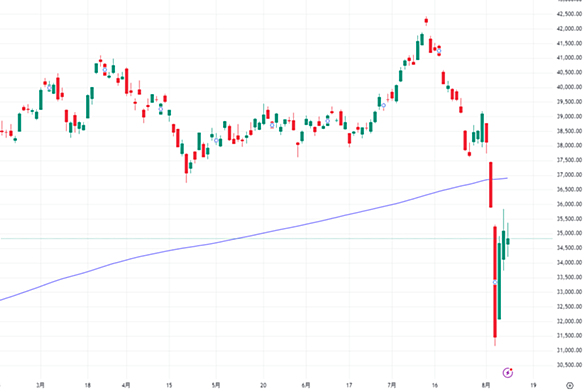Click the 36,000.00 price axis label
Screen dimensions: 586x391
(x=569, y=204)
